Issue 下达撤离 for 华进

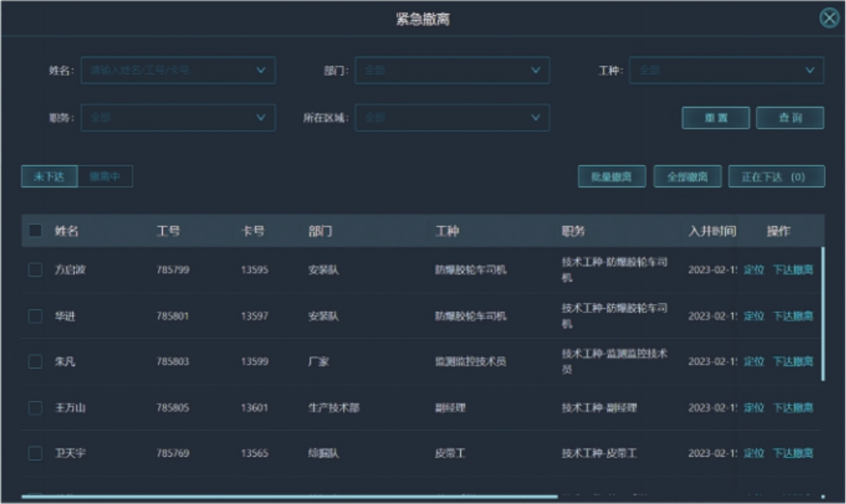point(793,316)
